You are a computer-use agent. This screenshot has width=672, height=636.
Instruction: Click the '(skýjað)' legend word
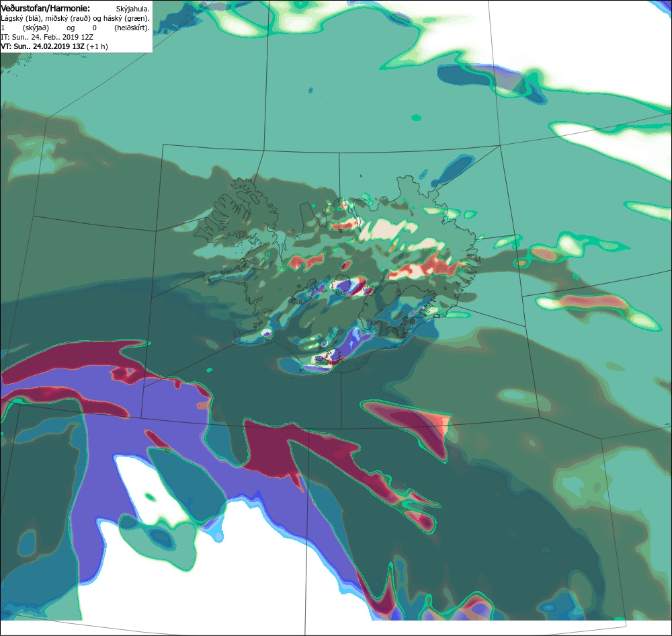36,28
